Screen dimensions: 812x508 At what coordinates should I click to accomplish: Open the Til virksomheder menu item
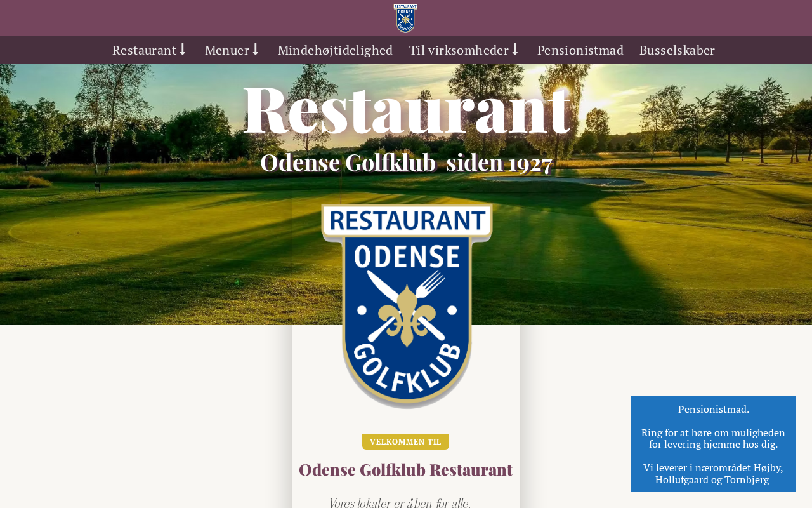459,50
